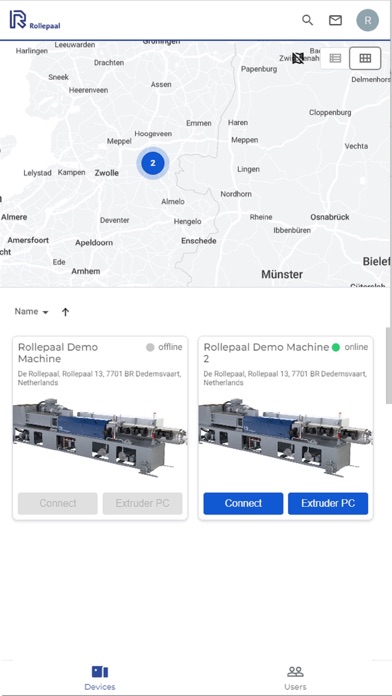Image resolution: width=392 pixels, height=696 pixels.
Task: Click the Rollepaal logo
Action: pyautogui.click(x=35, y=20)
